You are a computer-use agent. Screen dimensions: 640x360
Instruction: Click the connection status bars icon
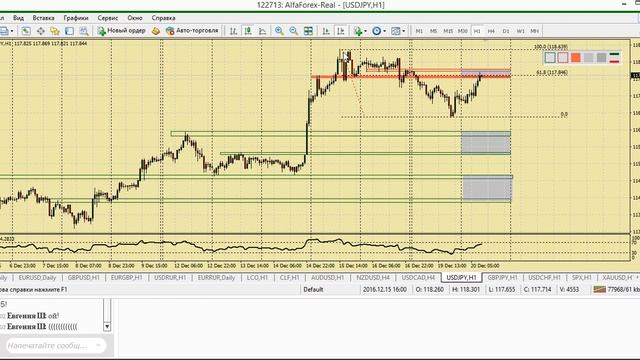[599, 289]
